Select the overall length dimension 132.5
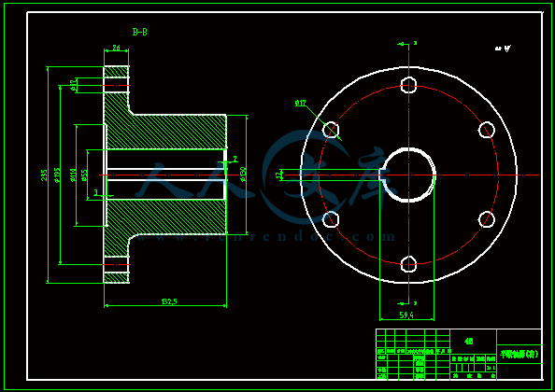 (169, 301)
